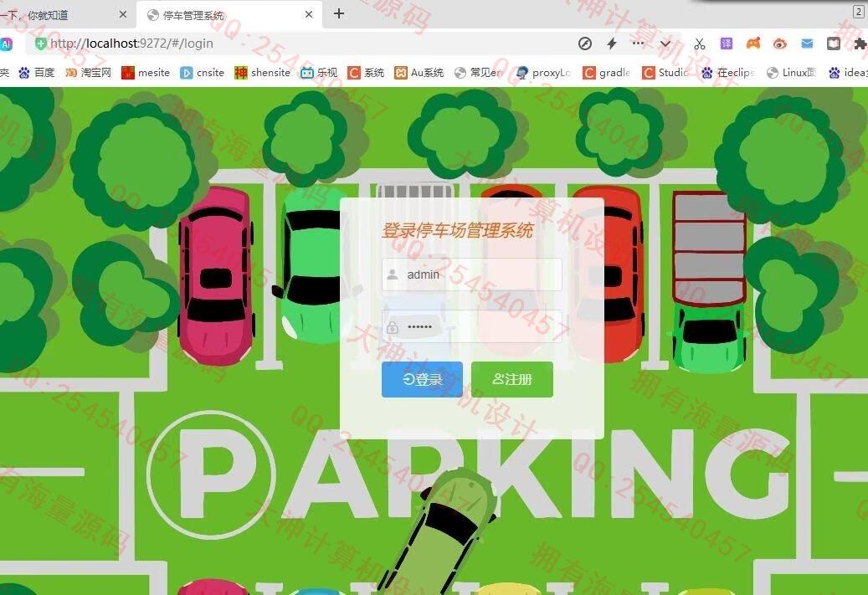This screenshot has width=868, height=595.
Task: Click the blue mail envelope icon
Action: tap(807, 44)
